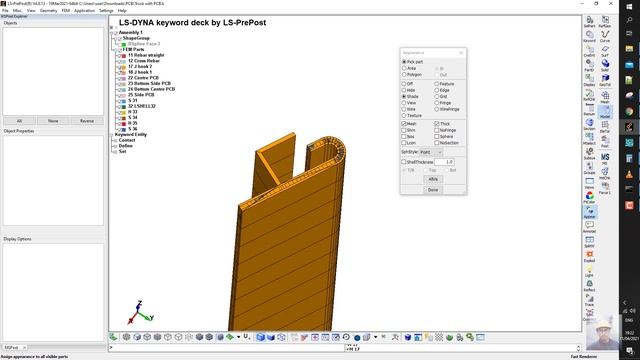Open dropdown arrow beside green plane toolbar icon
Image resolution: width=640 pixels, height=360 pixels.
coord(238,337)
